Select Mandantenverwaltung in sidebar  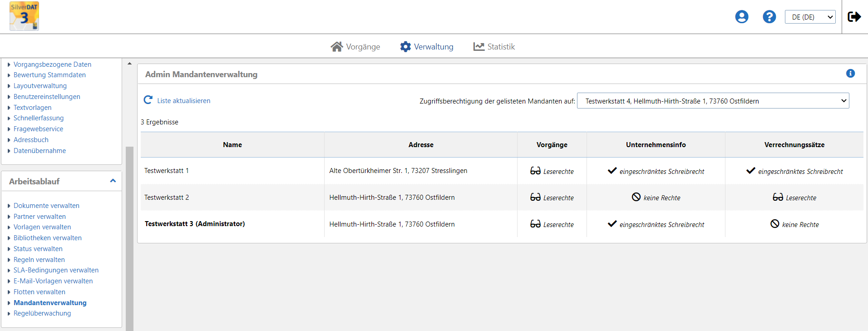50,303
